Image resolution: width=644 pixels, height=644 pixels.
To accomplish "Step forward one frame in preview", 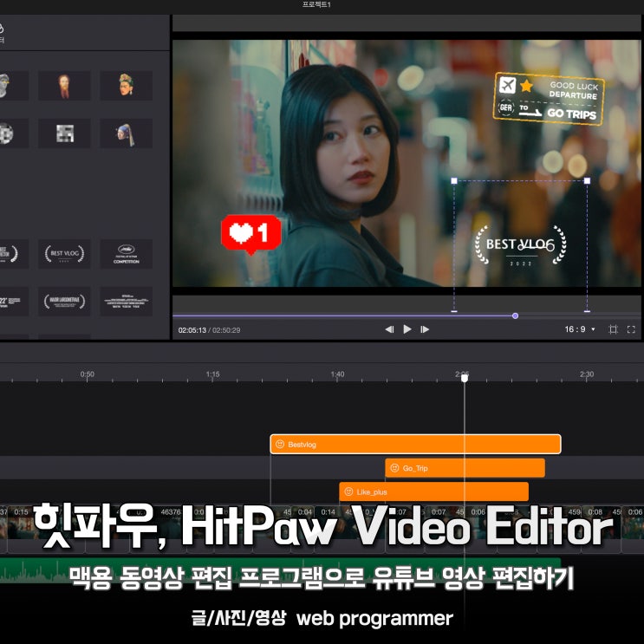I will [x=425, y=329].
